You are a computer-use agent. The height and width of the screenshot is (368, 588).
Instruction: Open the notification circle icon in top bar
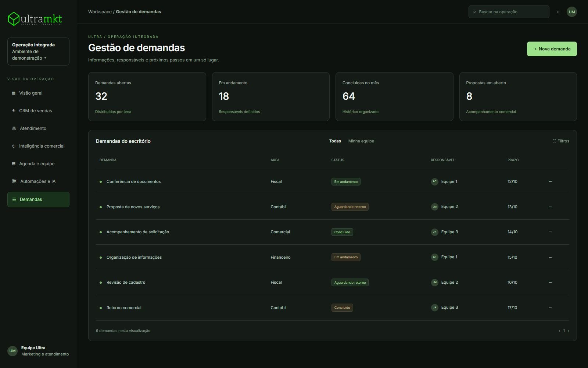[558, 12]
